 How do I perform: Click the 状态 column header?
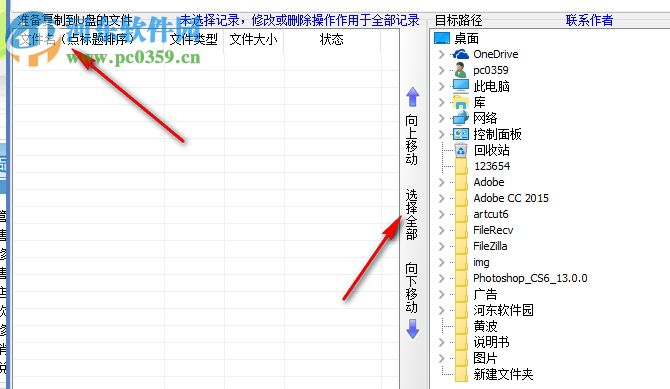[332, 39]
